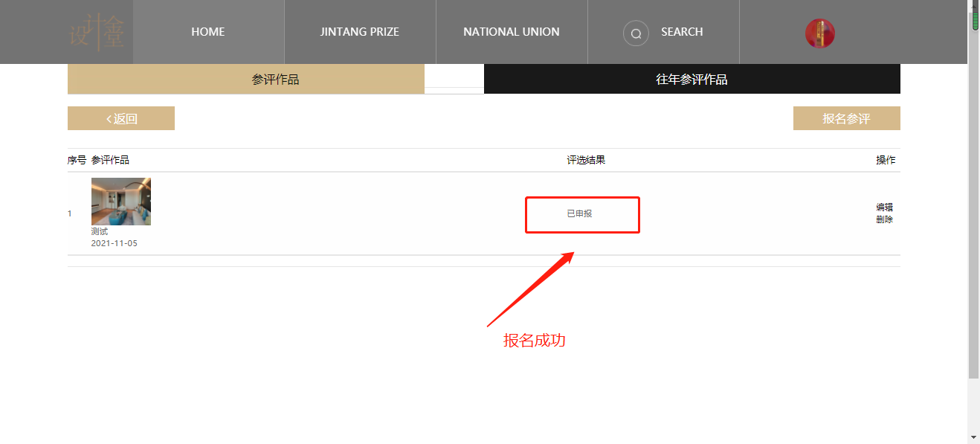Go to HOME in the navigation bar
980x444 pixels.
208,32
